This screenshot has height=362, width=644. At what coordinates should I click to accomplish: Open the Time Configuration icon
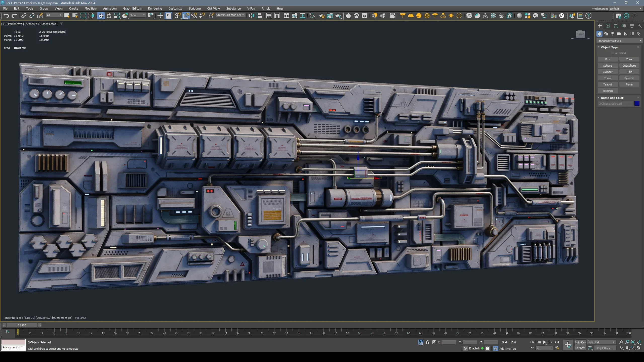(x=557, y=348)
